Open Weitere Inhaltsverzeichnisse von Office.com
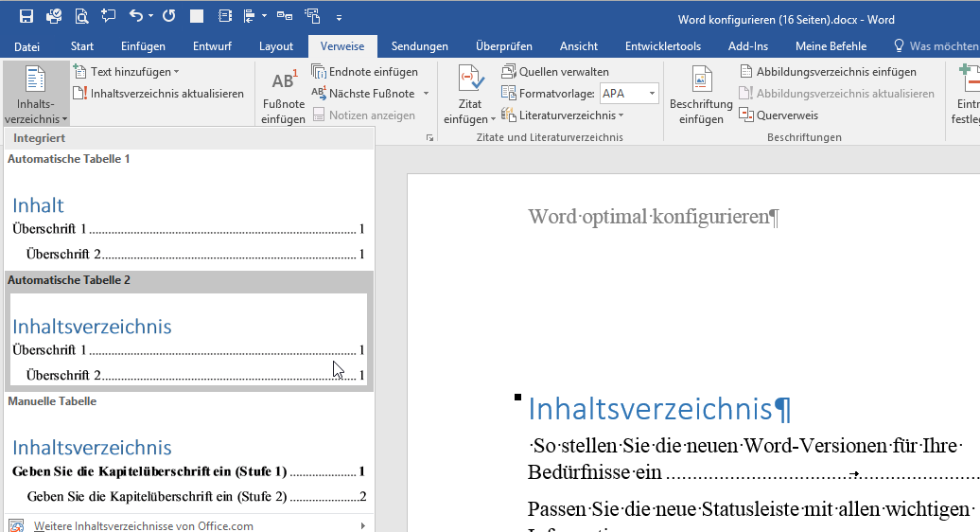Image resolution: width=980 pixels, height=532 pixels. tap(188, 525)
